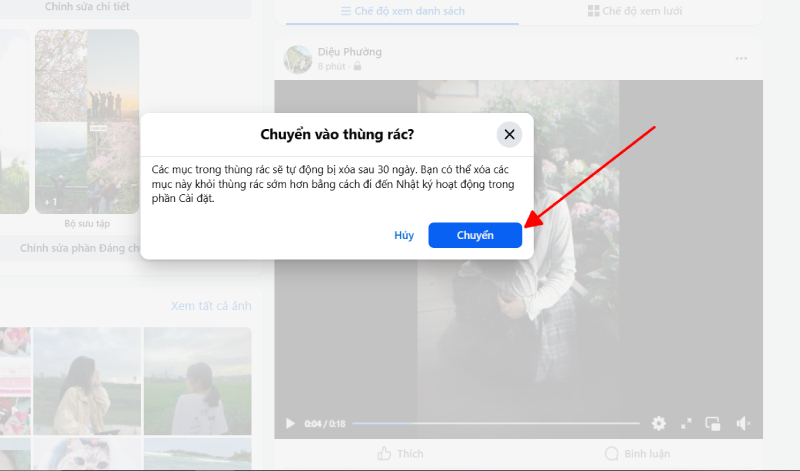Select the 0:04 / 0:18 video time
Image resolution: width=800 pixels, height=471 pixels.
point(325,424)
